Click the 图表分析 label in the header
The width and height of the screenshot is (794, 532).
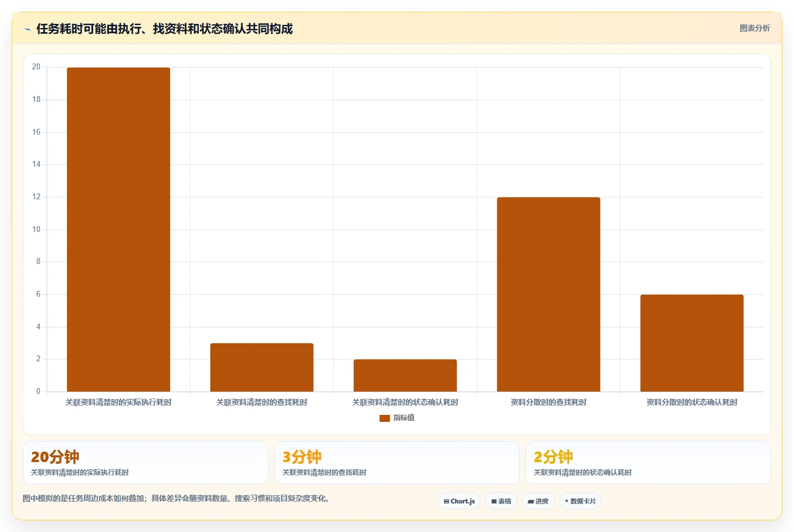(x=754, y=28)
